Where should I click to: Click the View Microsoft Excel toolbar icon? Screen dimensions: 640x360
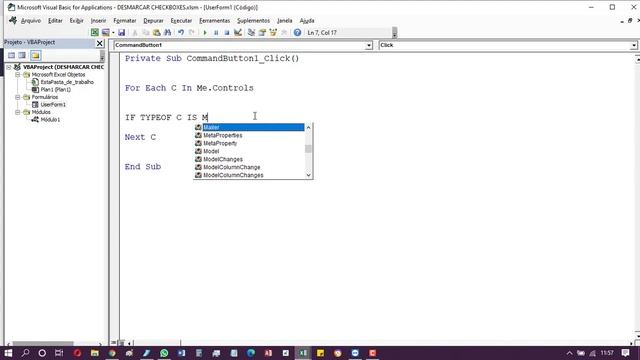pyautogui.click(x=95, y=33)
